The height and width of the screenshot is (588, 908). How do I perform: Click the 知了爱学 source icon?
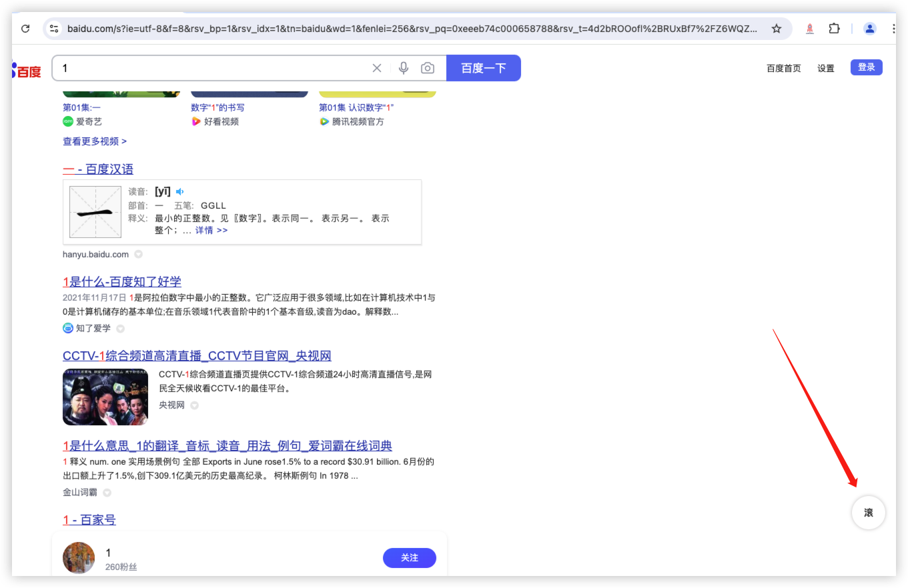[x=67, y=328]
